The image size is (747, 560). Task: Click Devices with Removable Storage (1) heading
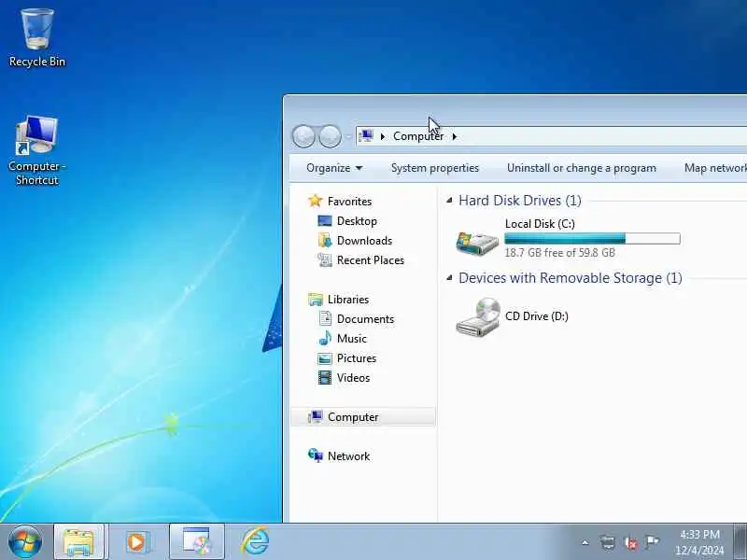(571, 278)
